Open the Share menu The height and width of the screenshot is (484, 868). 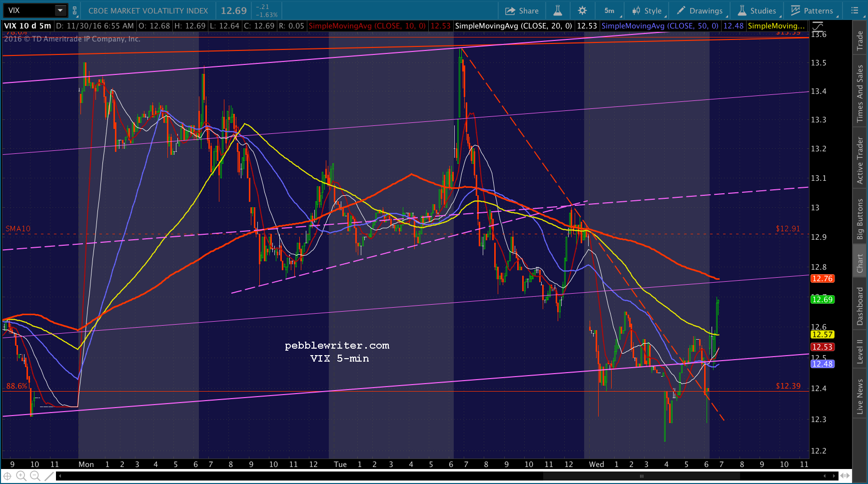tap(522, 10)
